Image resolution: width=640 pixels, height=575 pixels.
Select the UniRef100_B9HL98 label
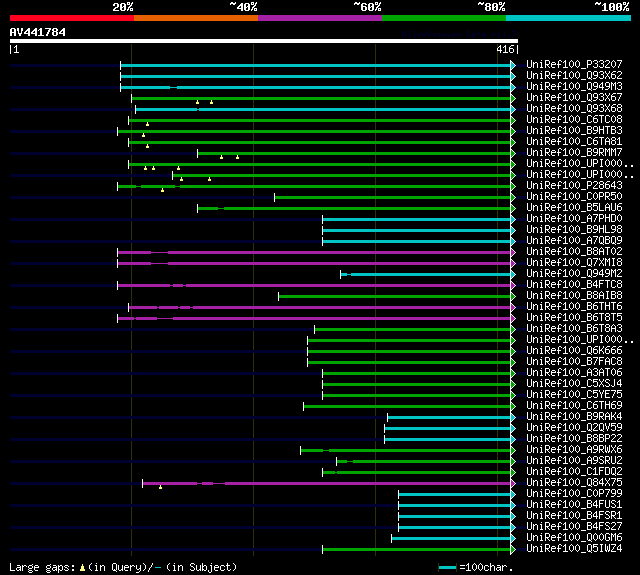click(x=574, y=230)
